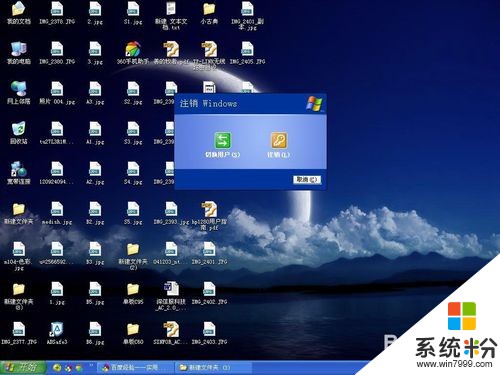Select the B3.jpg file icon
This screenshot has width=500, height=375.
(95, 249)
